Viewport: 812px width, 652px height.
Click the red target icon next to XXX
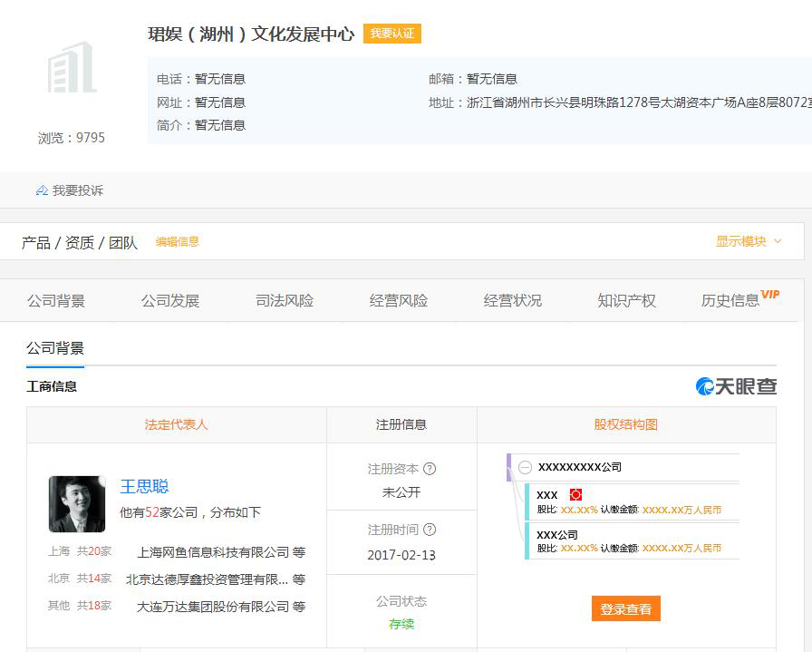coord(575,494)
